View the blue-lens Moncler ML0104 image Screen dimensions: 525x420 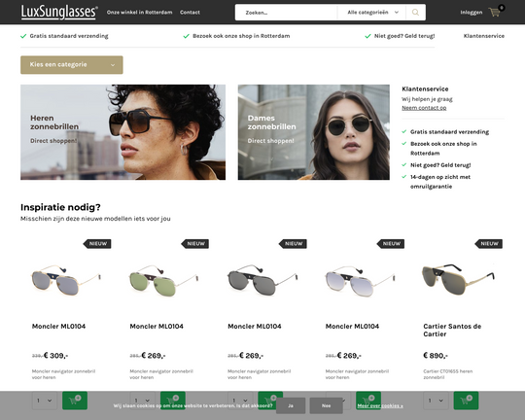(66, 280)
